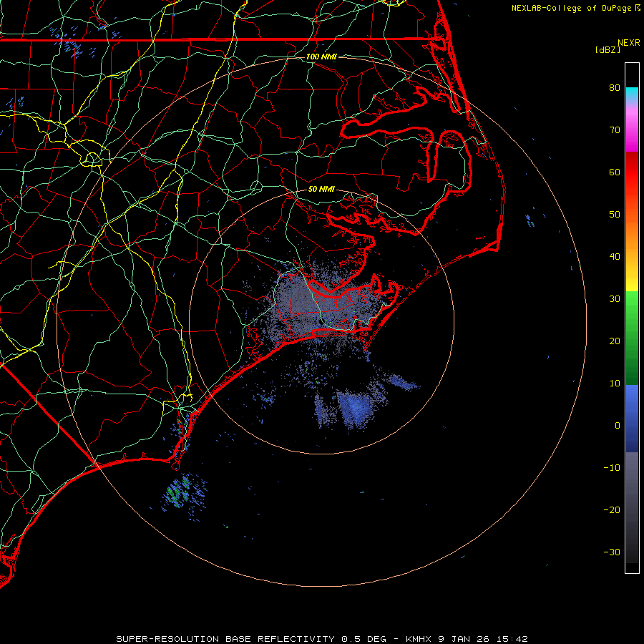Click the NEXR label above the scale
The image size is (644, 644).
[x=628, y=43]
